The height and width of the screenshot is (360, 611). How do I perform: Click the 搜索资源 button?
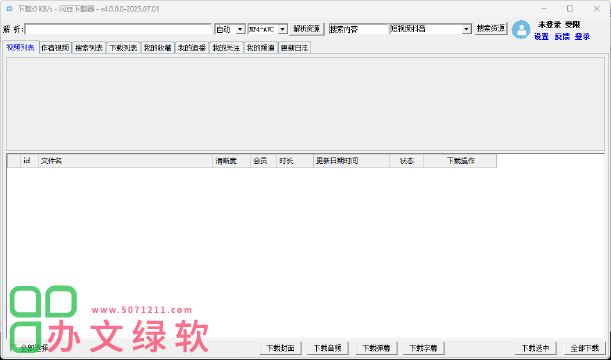tap(491, 29)
